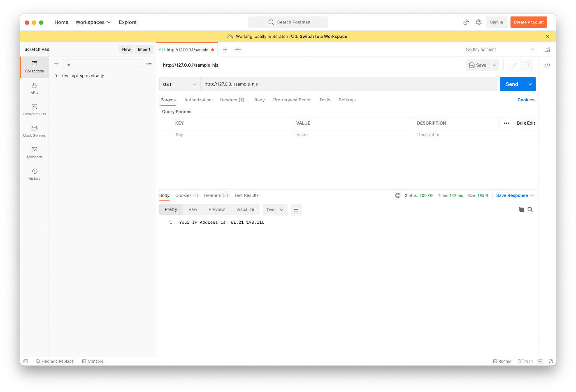Click the New button in Scratch Pad

pos(126,49)
